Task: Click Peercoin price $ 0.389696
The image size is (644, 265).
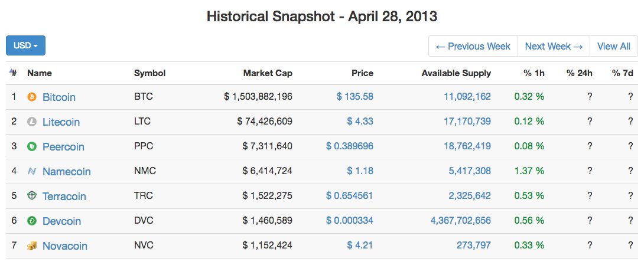Action: [350, 146]
